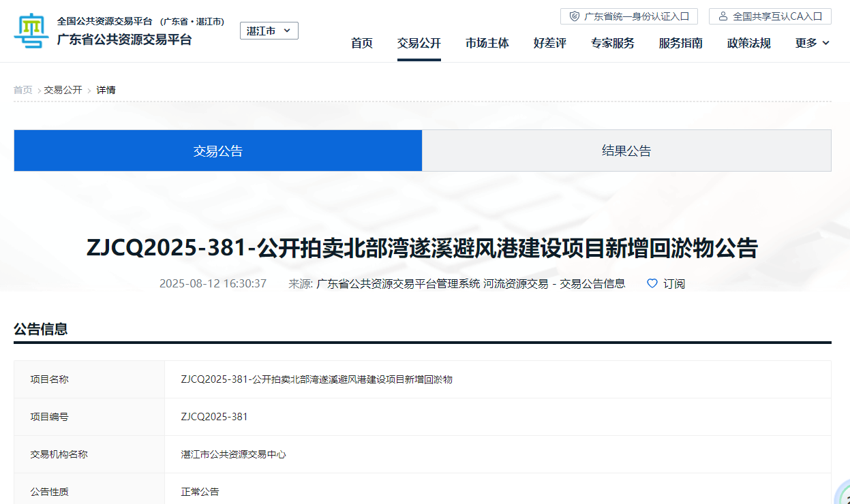The width and height of the screenshot is (850, 504).
Task: Click the shield icon for unified identity login
Action: (575, 16)
